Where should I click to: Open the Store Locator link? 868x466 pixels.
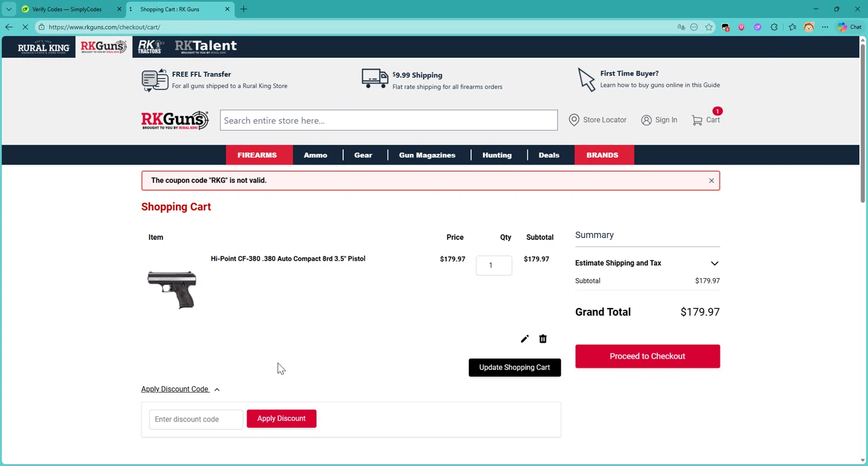pos(605,120)
